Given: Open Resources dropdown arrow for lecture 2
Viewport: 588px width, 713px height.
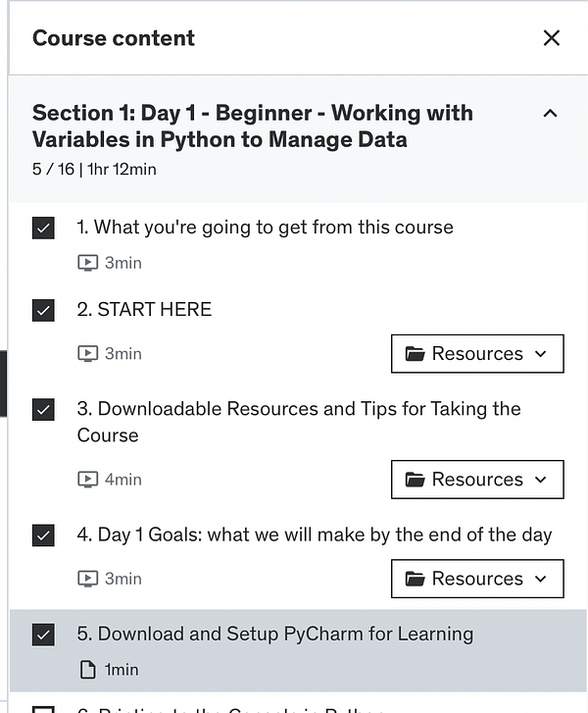Looking at the screenshot, I should (541, 354).
